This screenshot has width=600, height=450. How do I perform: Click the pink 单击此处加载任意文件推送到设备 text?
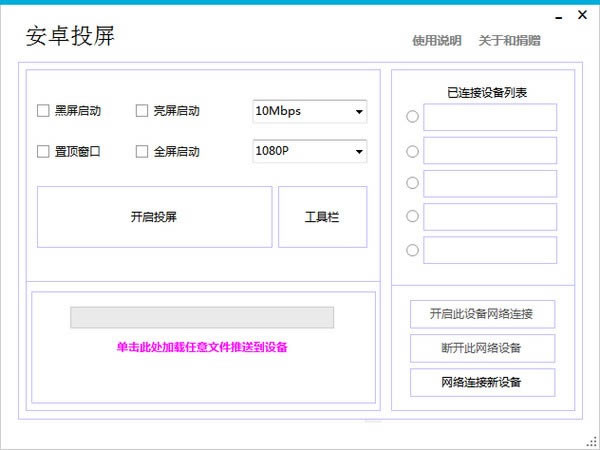pyautogui.click(x=202, y=347)
